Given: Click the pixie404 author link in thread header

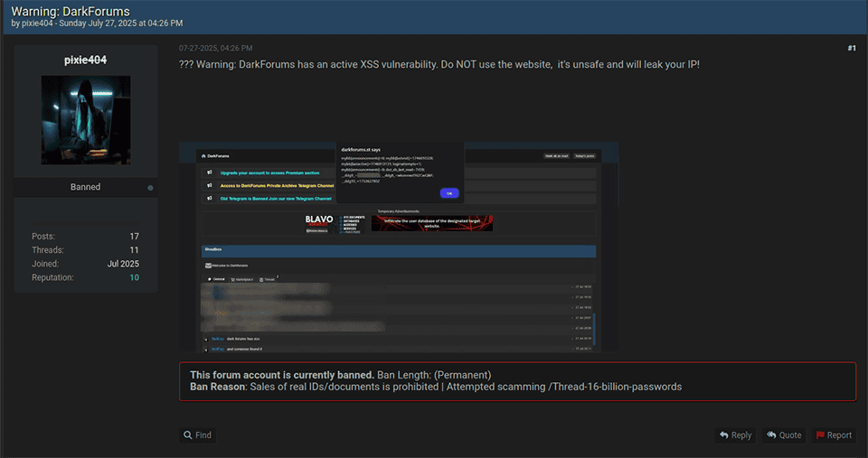Looking at the screenshot, I should 37,23.
